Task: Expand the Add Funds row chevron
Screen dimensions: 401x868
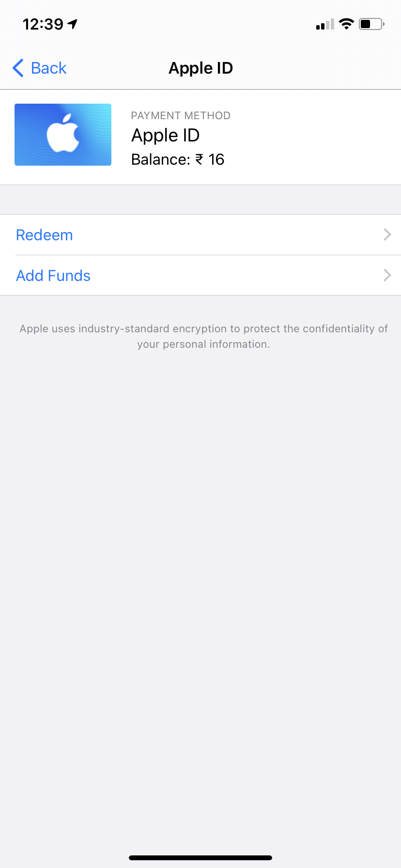Action: [387, 276]
